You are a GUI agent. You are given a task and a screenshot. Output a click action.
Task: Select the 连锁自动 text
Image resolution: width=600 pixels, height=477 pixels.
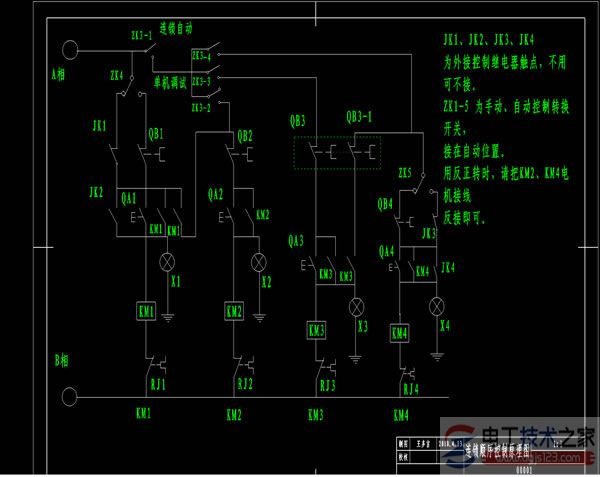point(176,28)
